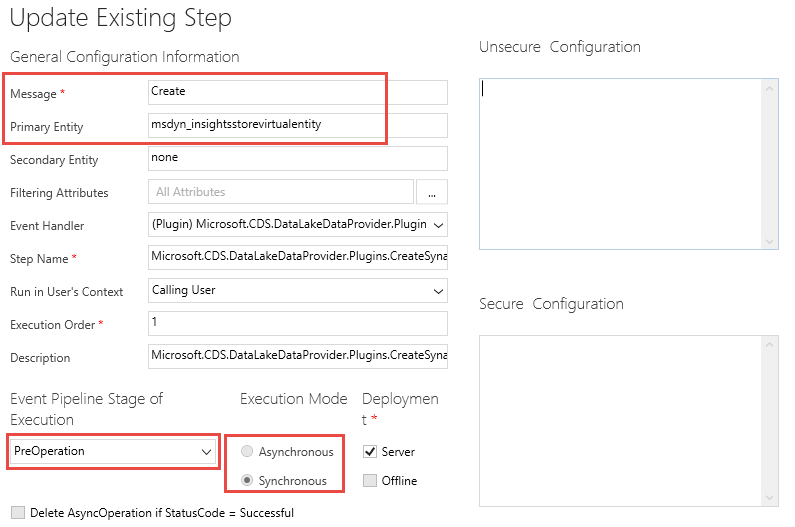Click the Primary Entity text field
This screenshot has height=527, width=795.
[297, 125]
